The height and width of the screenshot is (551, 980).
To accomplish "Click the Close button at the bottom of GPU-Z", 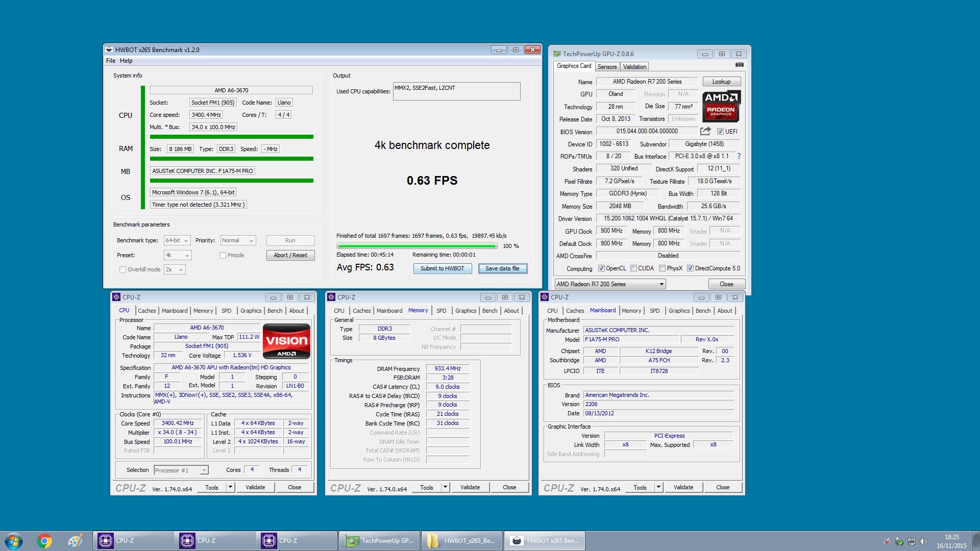I will click(726, 284).
